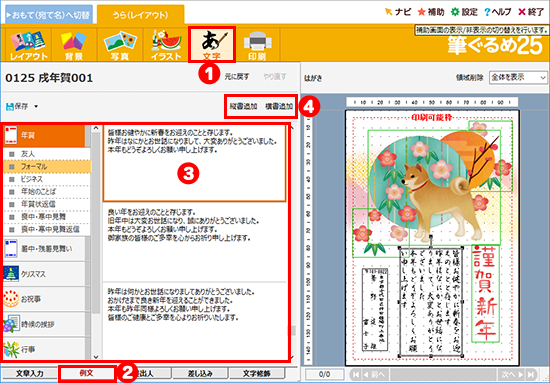This screenshot has width=550, height=383.
Task: Select example text starting 皆様お健やかに新春
Action: [x=194, y=163]
